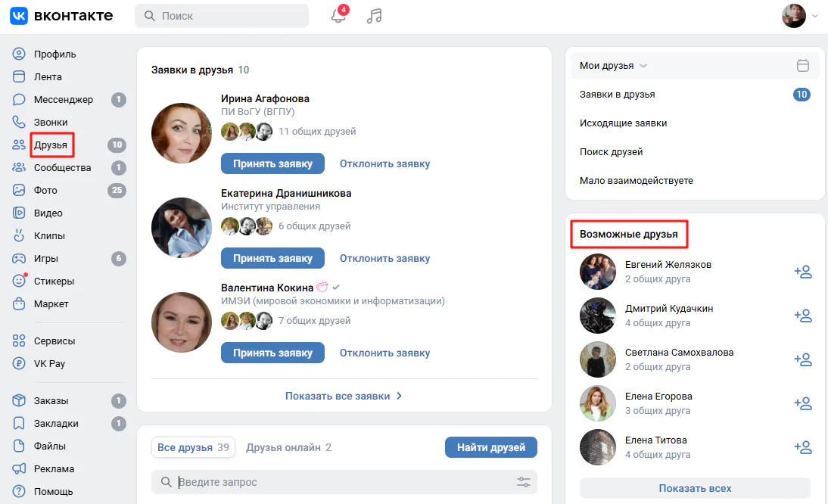Open Елена Титова's profile name
Image resolution: width=828 pixels, height=504 pixels.
click(656, 440)
